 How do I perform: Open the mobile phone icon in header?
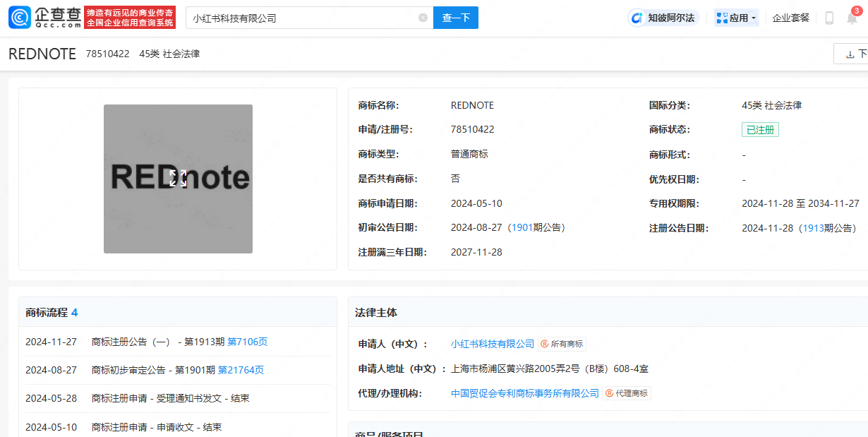coord(829,18)
